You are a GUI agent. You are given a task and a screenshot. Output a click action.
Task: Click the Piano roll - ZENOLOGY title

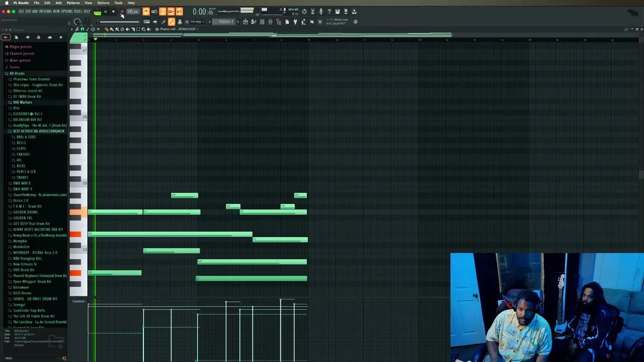(178, 29)
